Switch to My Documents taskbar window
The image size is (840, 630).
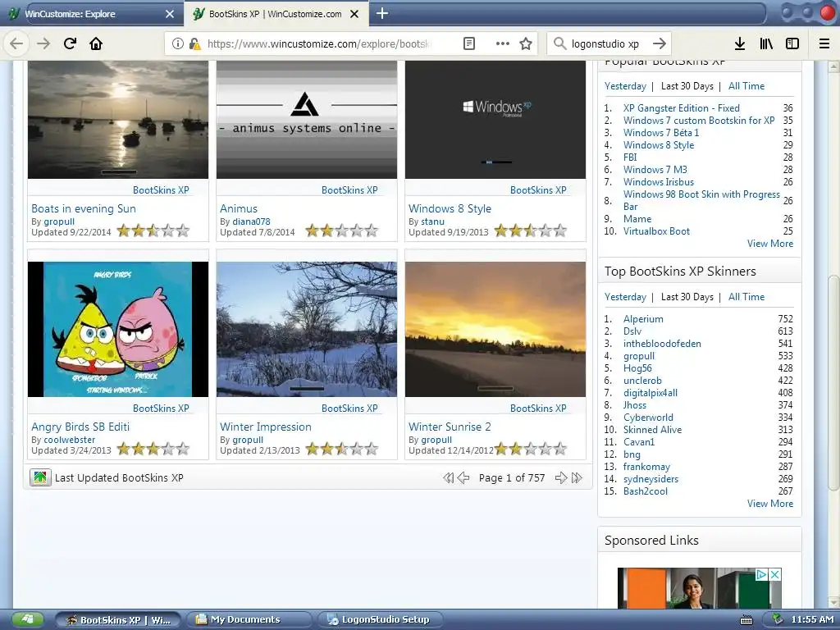(x=249, y=620)
